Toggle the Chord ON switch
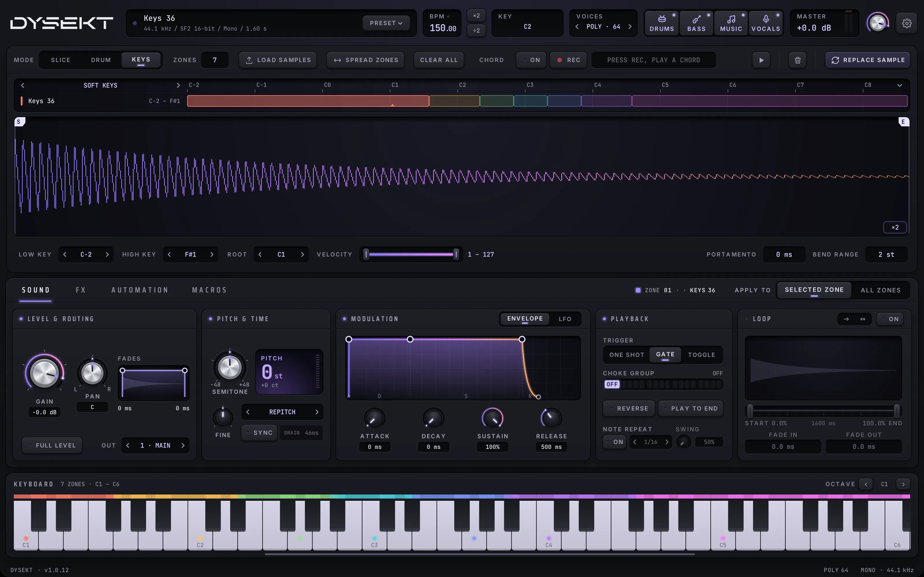Screen dimensions: 924x577 [x=531, y=60]
